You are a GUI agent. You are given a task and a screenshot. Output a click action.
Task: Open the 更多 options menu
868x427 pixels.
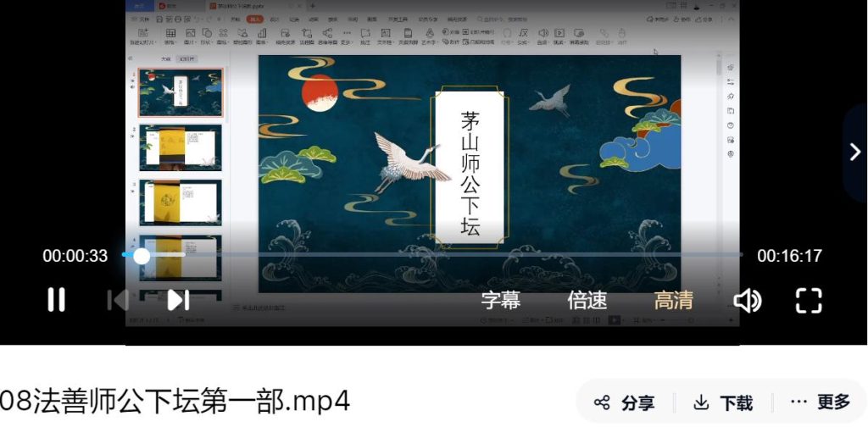820,402
